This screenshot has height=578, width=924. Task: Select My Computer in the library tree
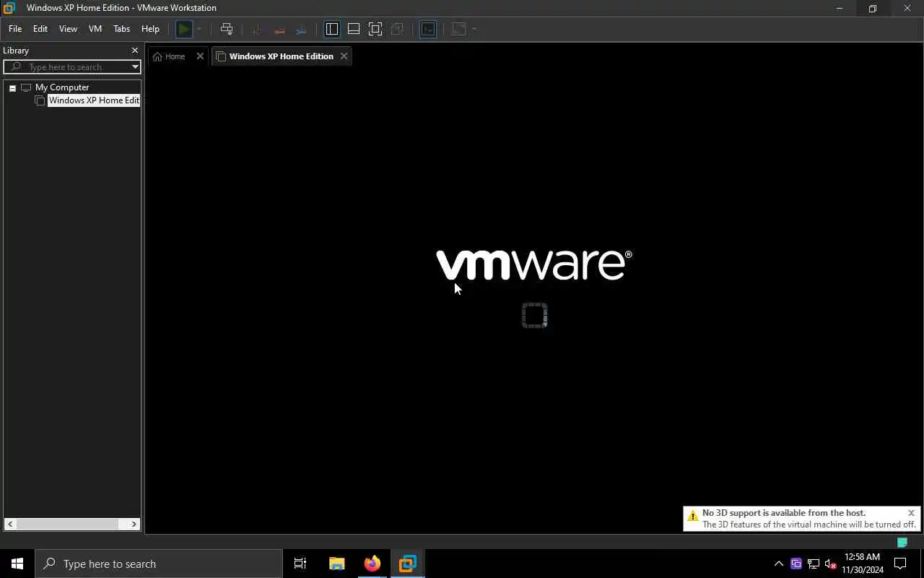[x=62, y=87]
